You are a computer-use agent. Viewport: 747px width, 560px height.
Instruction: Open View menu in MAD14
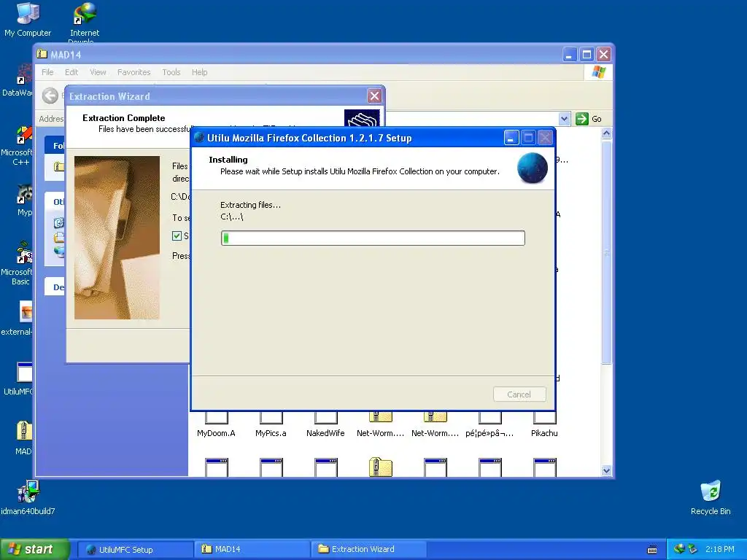point(98,72)
